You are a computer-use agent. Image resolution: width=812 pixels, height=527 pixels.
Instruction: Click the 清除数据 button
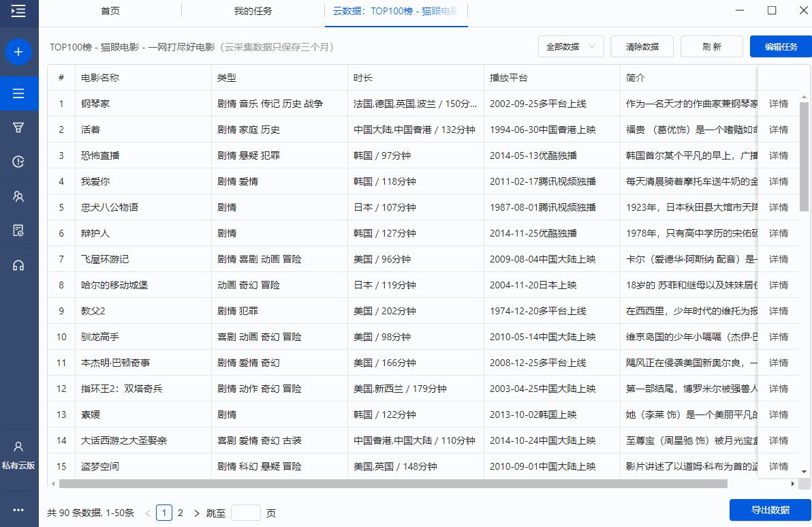tap(642, 46)
